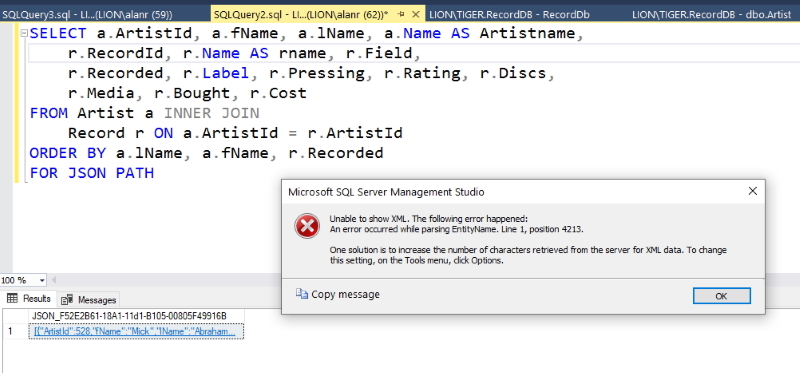This screenshot has height=373, width=800.
Task: Switch to the Messages tab
Action: pyautogui.click(x=89, y=300)
